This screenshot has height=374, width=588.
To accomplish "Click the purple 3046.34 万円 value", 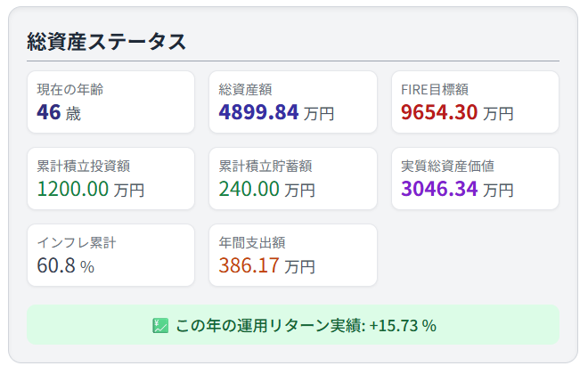I will pos(457,189).
